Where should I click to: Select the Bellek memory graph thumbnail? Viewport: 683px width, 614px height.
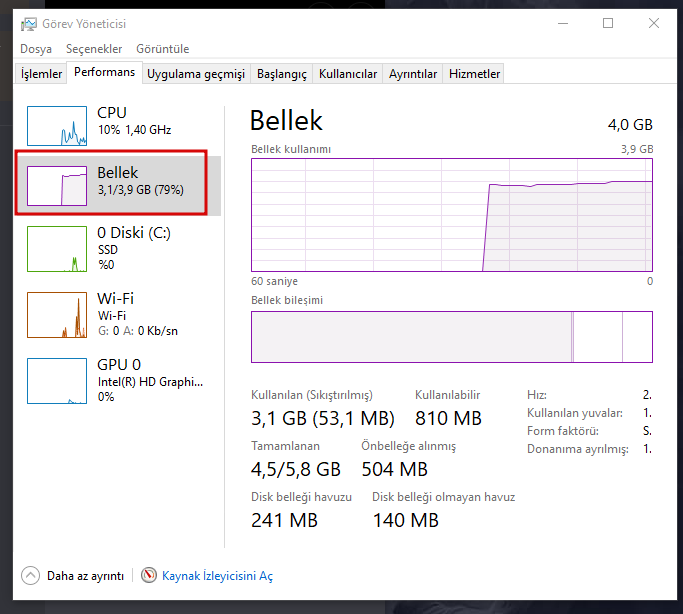pos(57,186)
